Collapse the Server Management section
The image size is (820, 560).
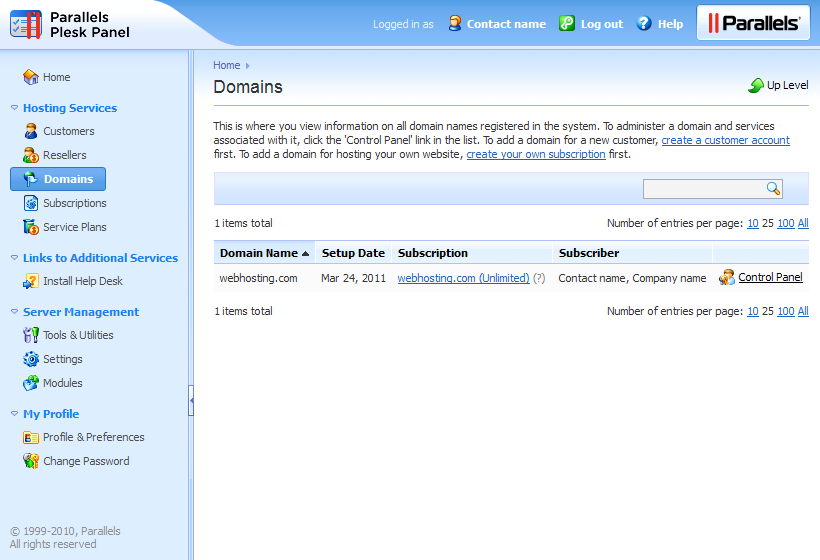14,312
